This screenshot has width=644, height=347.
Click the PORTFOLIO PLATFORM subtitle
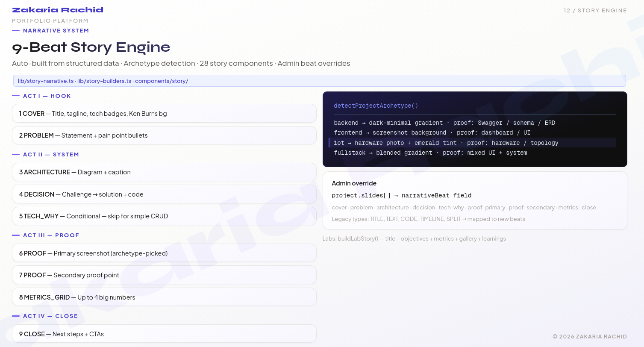[50, 21]
